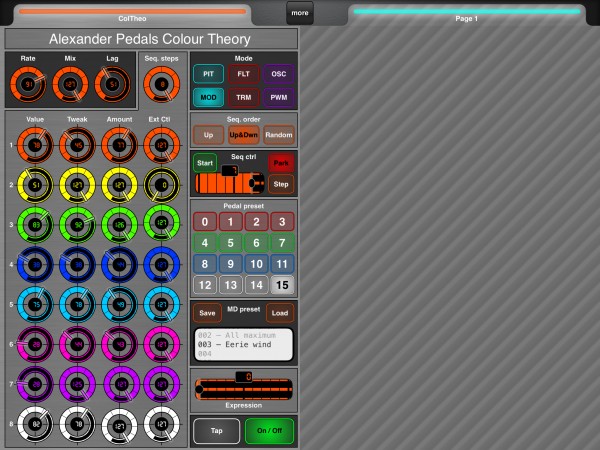Image resolution: width=600 pixels, height=450 pixels.
Task: Click the magenta Ext Ctl knob in row 6
Action: [161, 344]
